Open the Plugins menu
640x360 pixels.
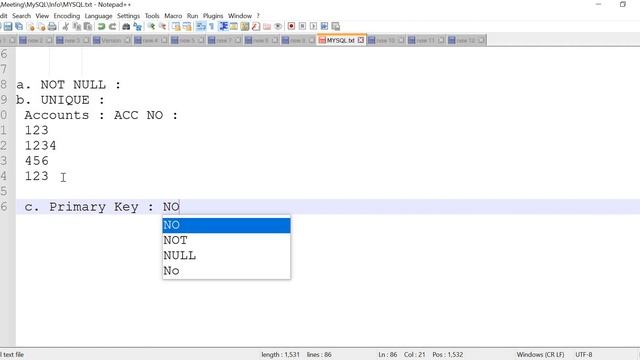point(213,16)
